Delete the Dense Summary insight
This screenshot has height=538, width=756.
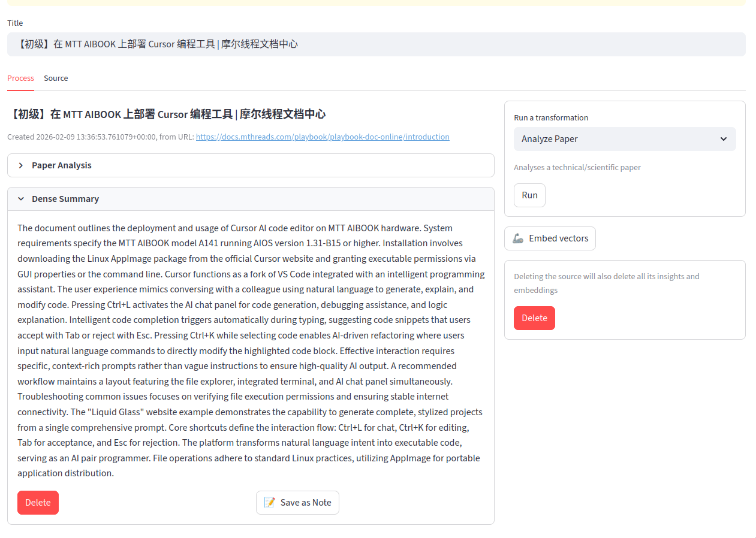38,503
